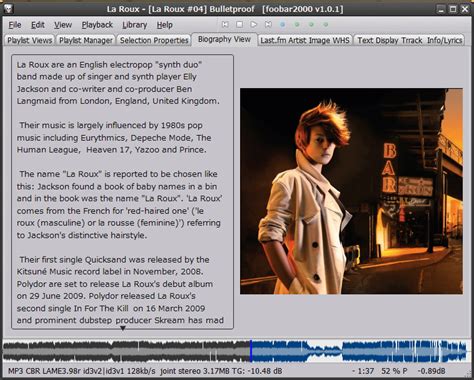This screenshot has height=380, width=474.
Task: Click the line 'to Jackson's distinctive hairstyle.'
Action: pos(82,235)
